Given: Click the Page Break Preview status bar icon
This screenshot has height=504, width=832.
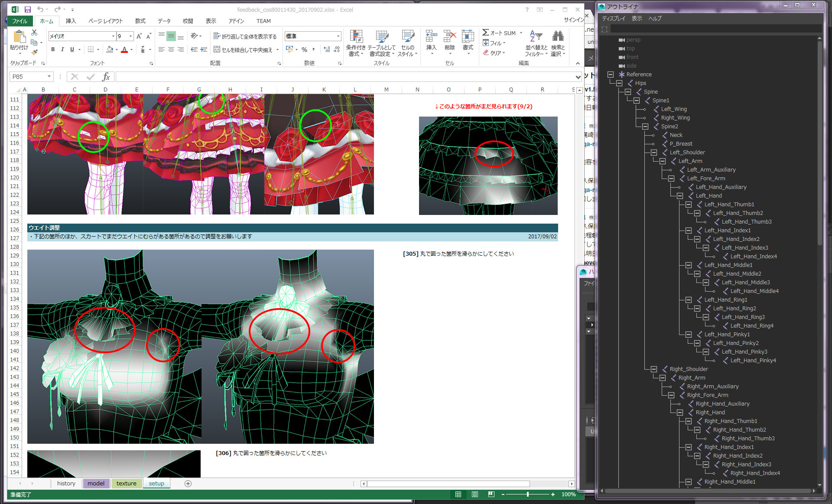Looking at the screenshot, I should [491, 494].
